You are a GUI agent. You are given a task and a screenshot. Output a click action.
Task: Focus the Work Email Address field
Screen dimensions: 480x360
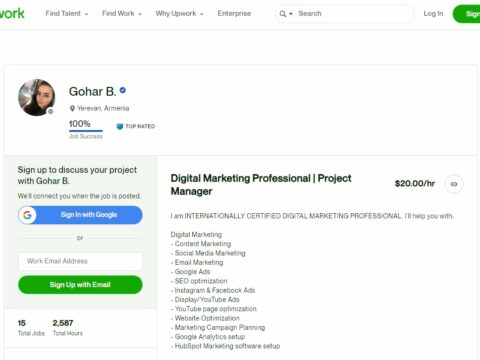tap(80, 261)
